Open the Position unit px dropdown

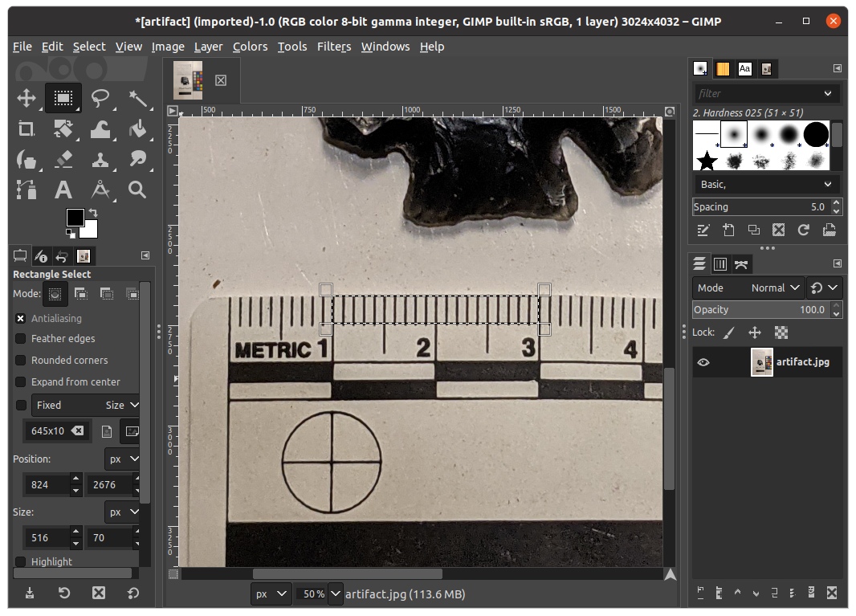click(x=122, y=459)
